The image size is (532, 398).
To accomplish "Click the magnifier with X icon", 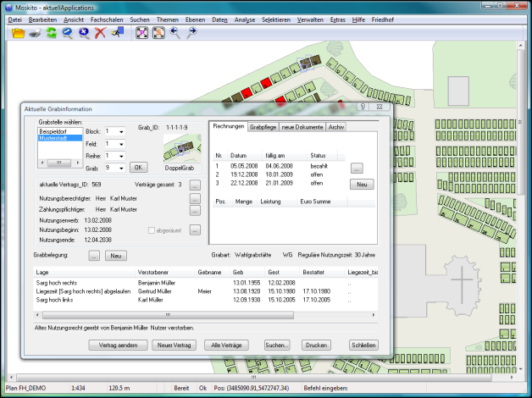I will (84, 33).
